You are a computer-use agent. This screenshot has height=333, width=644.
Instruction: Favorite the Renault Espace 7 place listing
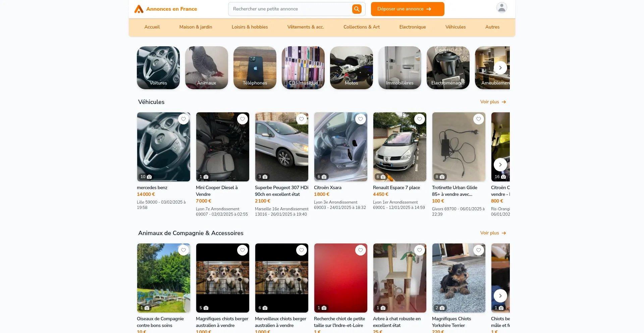(420, 119)
